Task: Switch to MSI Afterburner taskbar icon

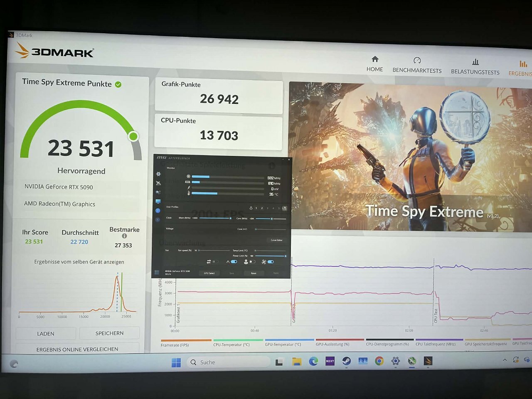Action: point(412,361)
